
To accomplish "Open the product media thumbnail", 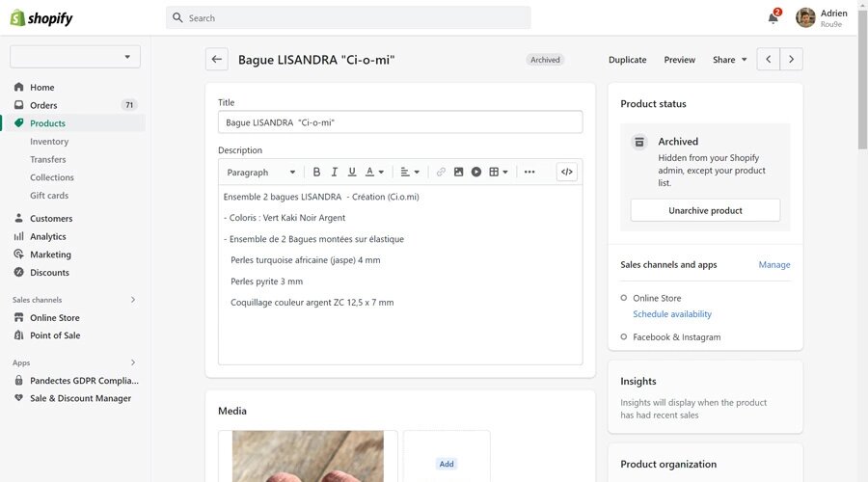I will (x=308, y=456).
